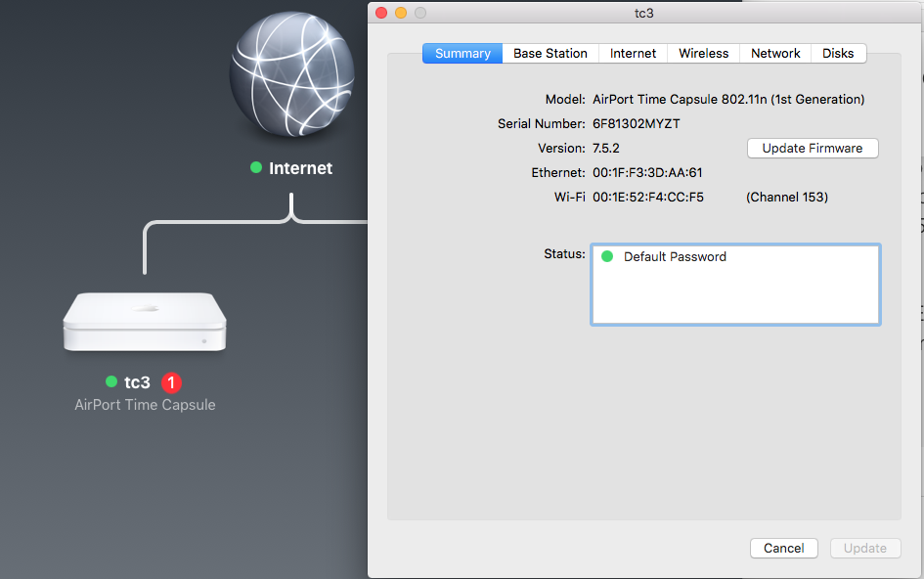This screenshot has width=924, height=579.
Task: Switch to the Summary tab
Action: click(x=462, y=53)
